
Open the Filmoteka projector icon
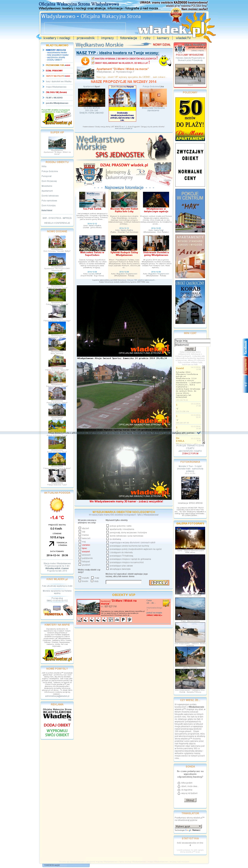[x=57, y=610]
